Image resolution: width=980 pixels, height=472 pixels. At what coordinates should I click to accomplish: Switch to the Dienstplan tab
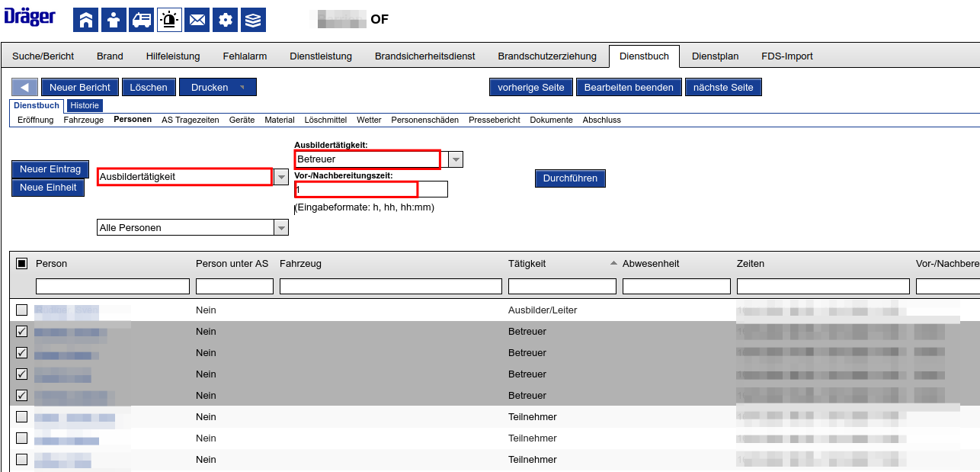(x=715, y=56)
